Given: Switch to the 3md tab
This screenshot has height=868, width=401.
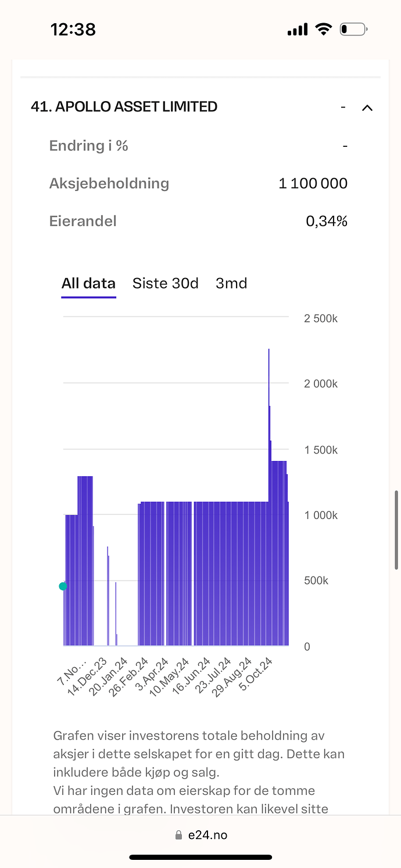Looking at the screenshot, I should pyautogui.click(x=231, y=283).
